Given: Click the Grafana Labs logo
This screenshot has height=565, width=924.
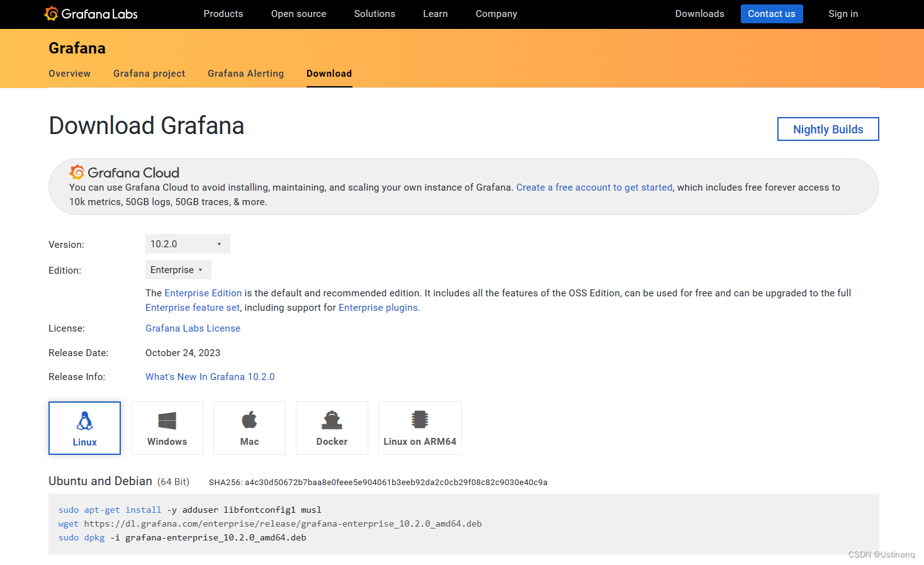Looking at the screenshot, I should click(91, 14).
